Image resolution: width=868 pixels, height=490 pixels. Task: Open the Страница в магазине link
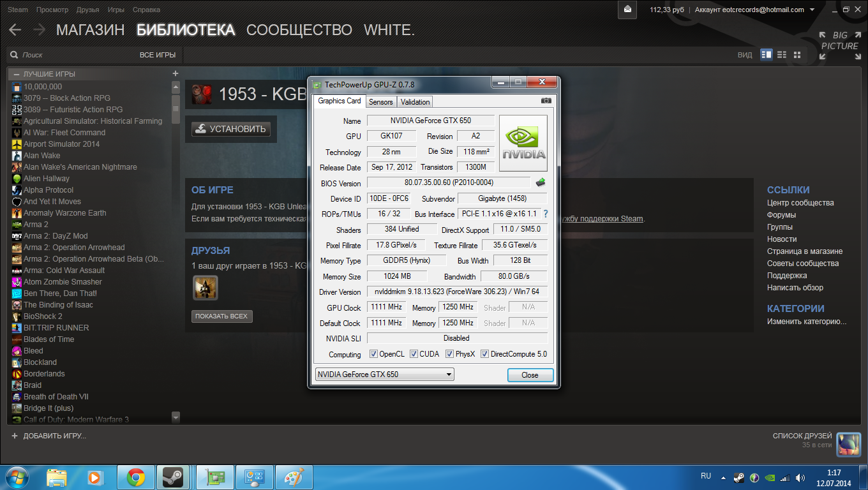(805, 251)
